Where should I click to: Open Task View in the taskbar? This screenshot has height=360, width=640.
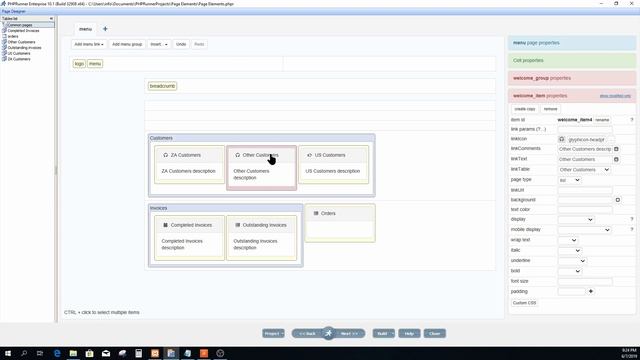pyautogui.click(x=40, y=353)
